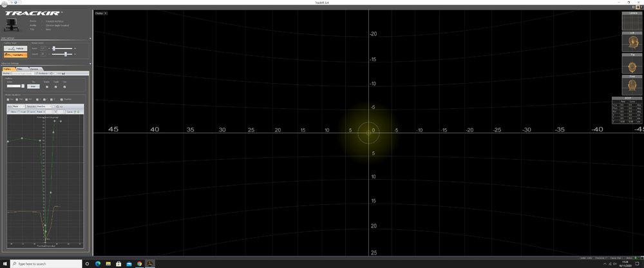644x268 pixels.
Task: Click the hotkey Key assignment button
Action: click(x=33, y=86)
